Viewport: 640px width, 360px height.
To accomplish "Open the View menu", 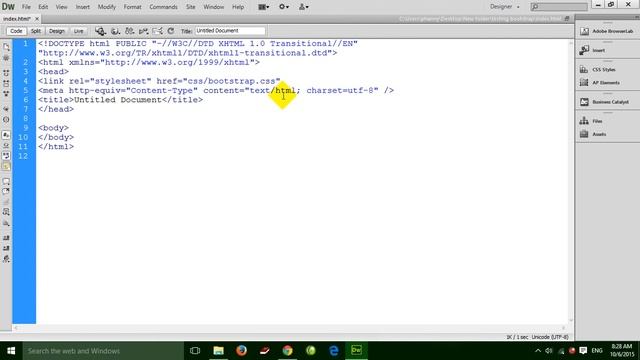I will [x=62, y=7].
